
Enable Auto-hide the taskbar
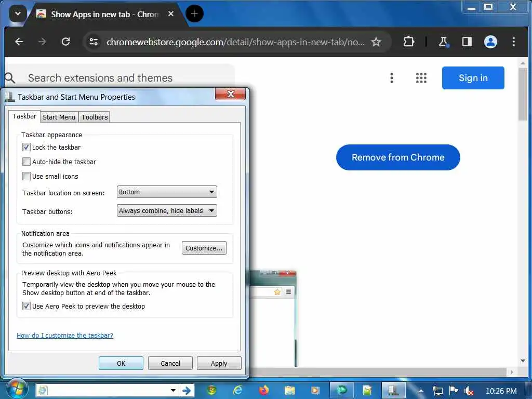pyautogui.click(x=26, y=162)
